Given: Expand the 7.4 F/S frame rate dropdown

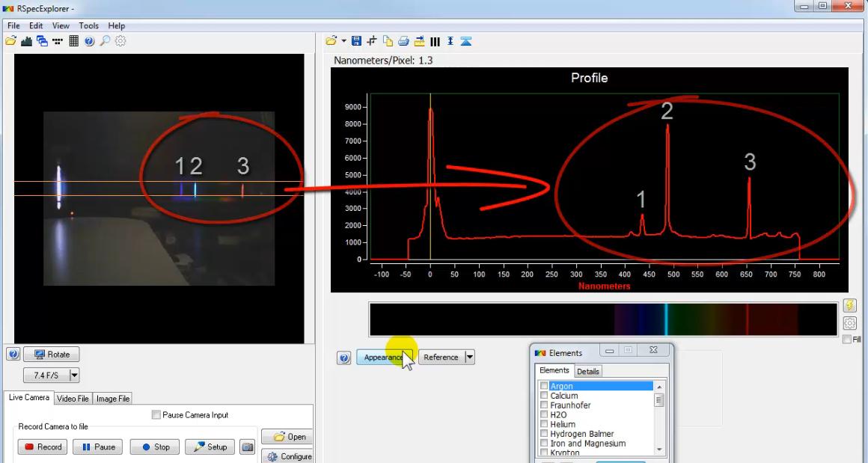Looking at the screenshot, I should (x=74, y=375).
